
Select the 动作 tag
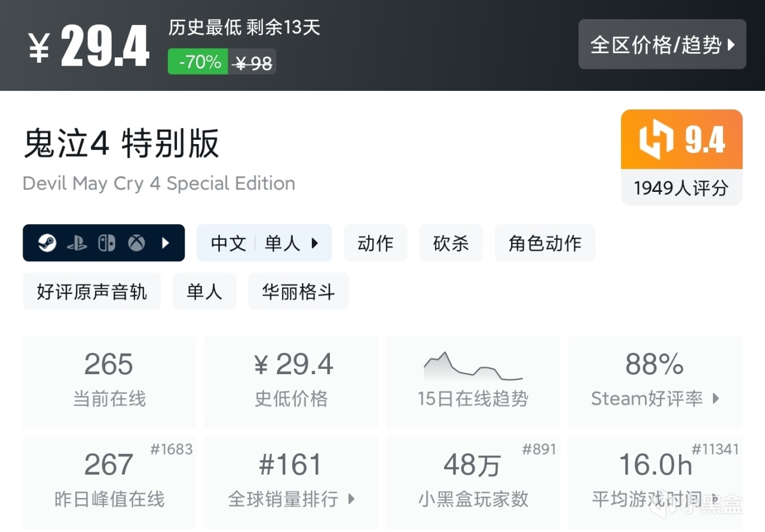coord(375,243)
